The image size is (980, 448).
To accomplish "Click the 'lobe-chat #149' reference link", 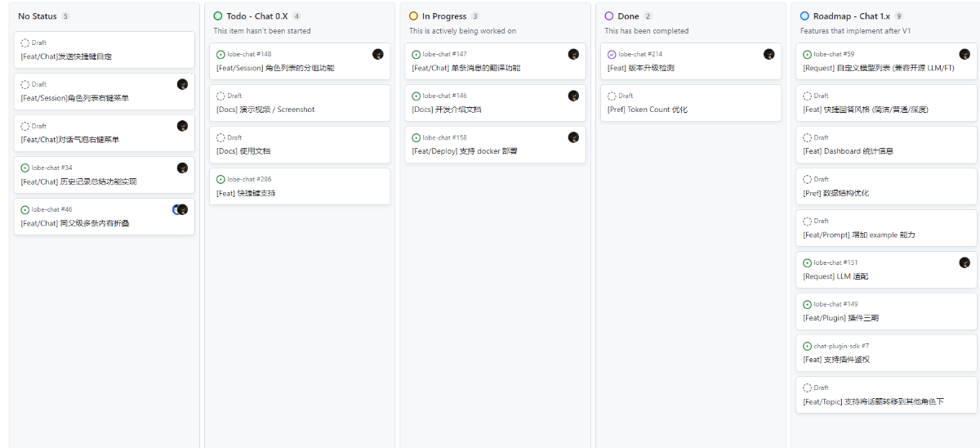I will [835, 304].
